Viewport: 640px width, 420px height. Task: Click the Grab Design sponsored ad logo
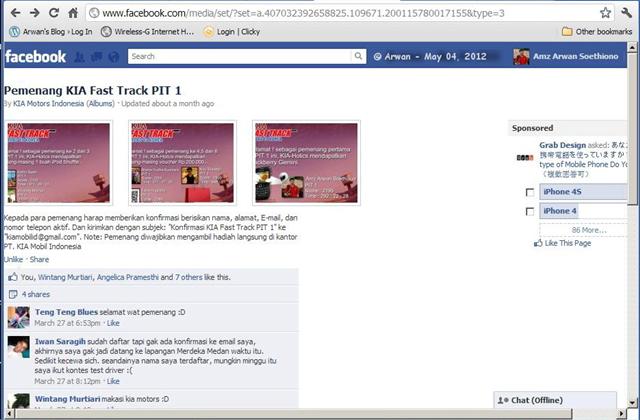525,158
